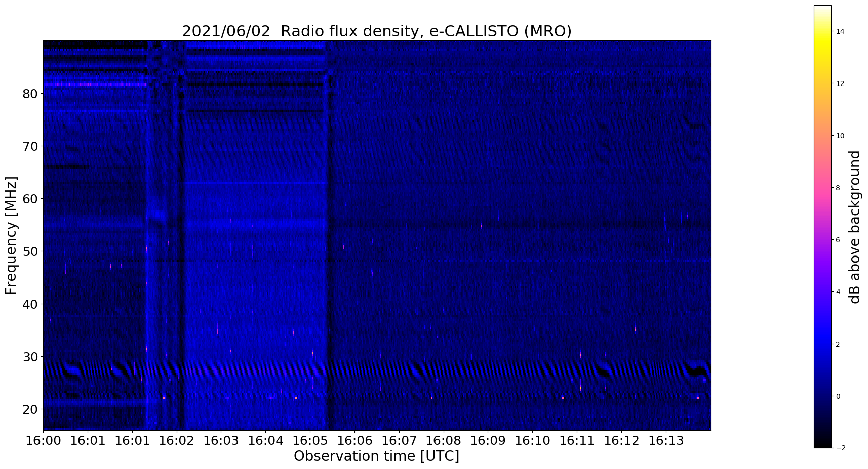Screen dimensions: 868x469
Task: Click the 14 tick label on the colorbar
Action: tap(840, 31)
